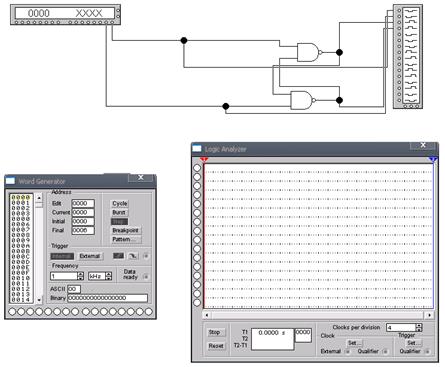445x367 pixels.
Task: Select rising edge trigger icon in Word Generator
Action: pyautogui.click(x=118, y=256)
